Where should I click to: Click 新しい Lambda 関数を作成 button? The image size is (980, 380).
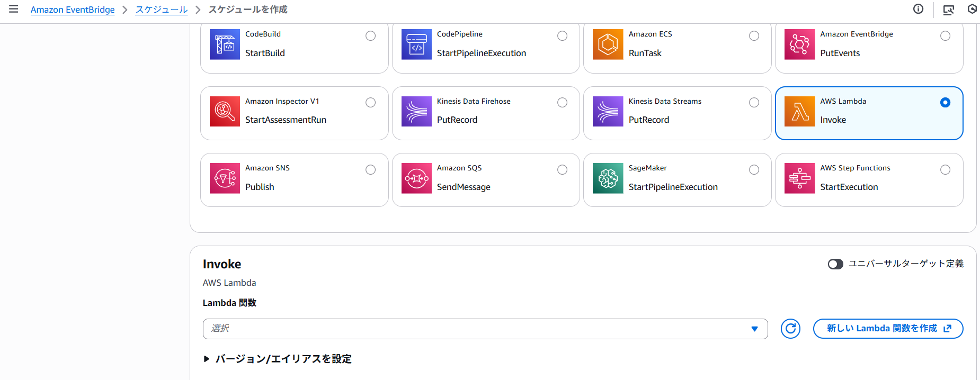coord(888,329)
